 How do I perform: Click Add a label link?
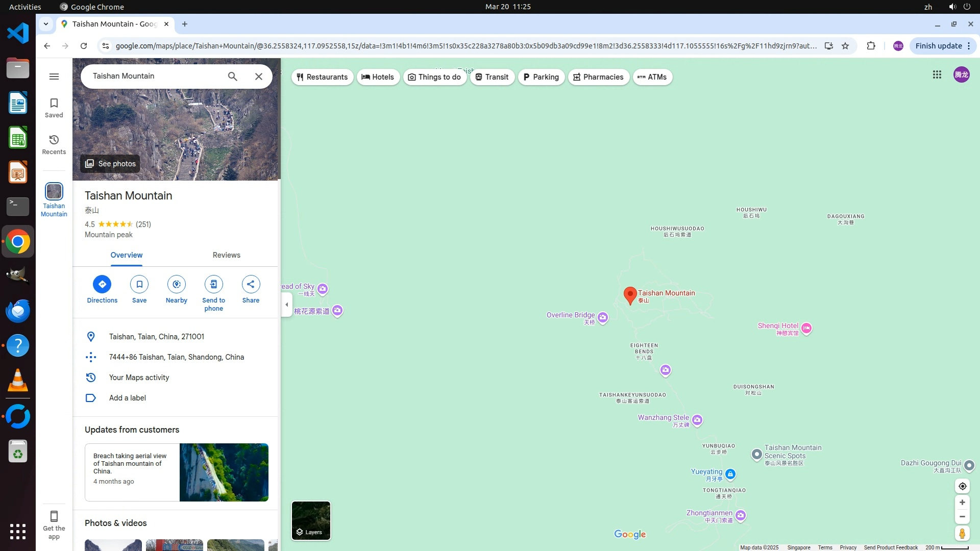click(128, 398)
